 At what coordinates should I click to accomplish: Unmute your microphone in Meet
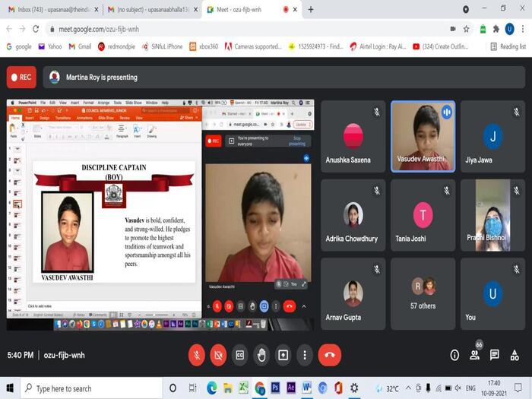click(196, 355)
